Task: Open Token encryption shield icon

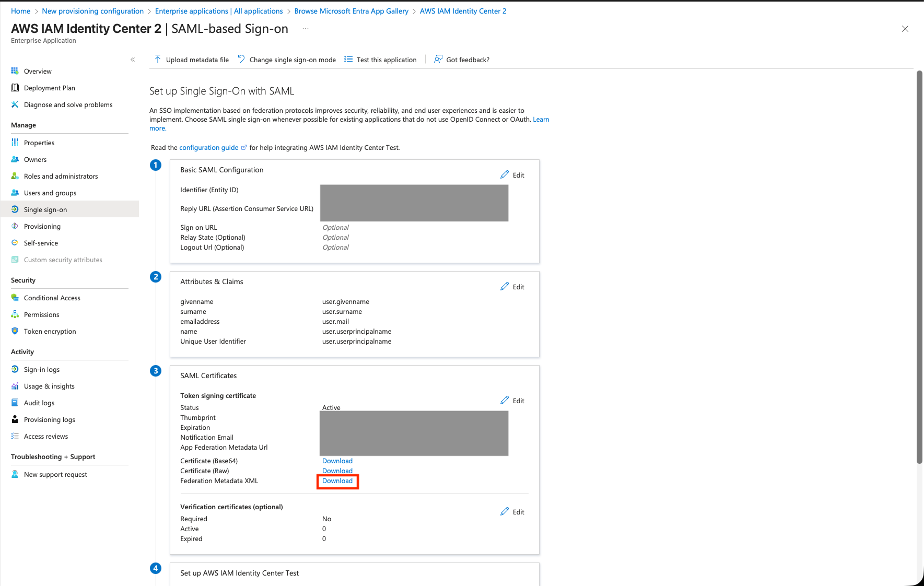Action: click(x=15, y=331)
